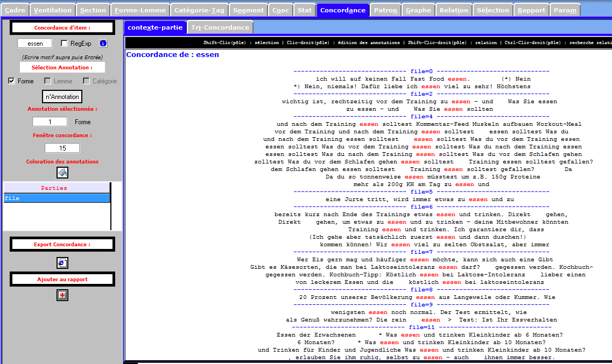The width and height of the screenshot is (612, 364).
Task: Show the Stat tab
Action: coord(305,10)
